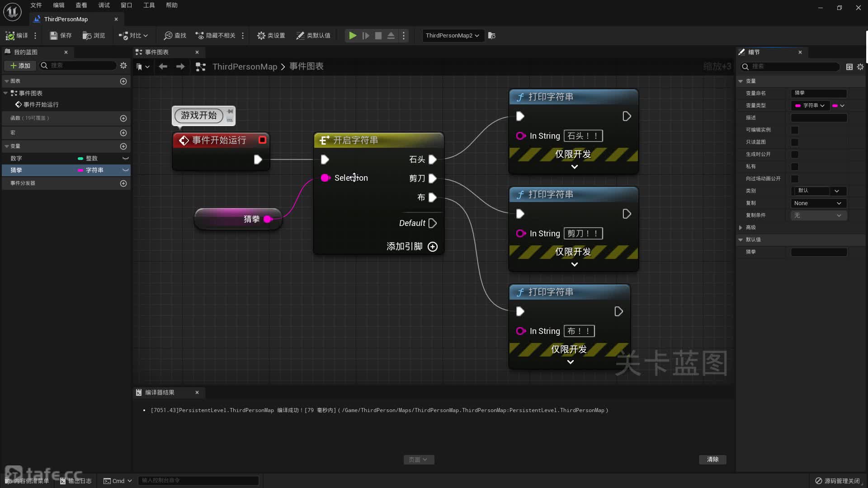Click the 石头!! In String field

(x=583, y=136)
